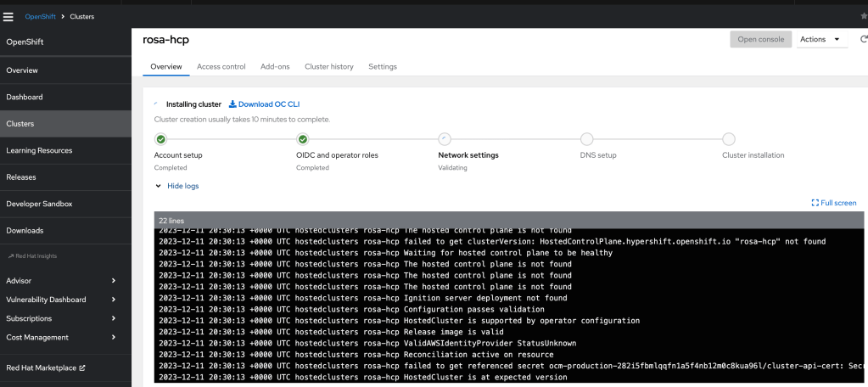868x387 pixels.
Task: Open the Actions dropdown
Action: (x=821, y=39)
